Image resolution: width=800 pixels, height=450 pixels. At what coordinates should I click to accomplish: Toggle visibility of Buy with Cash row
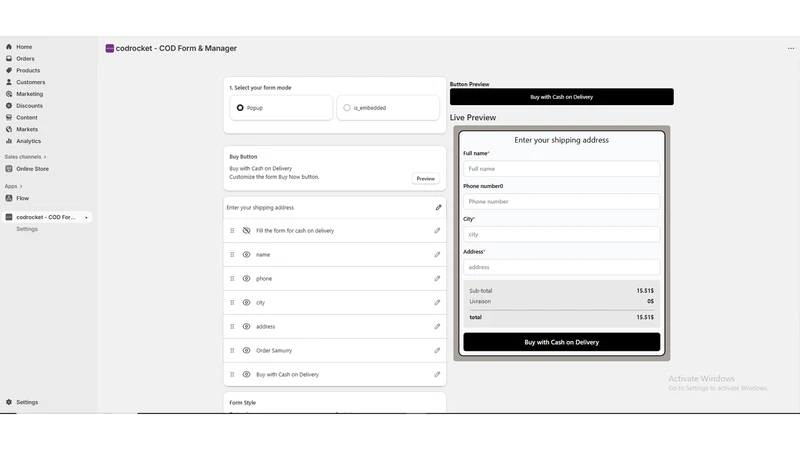pyautogui.click(x=246, y=374)
